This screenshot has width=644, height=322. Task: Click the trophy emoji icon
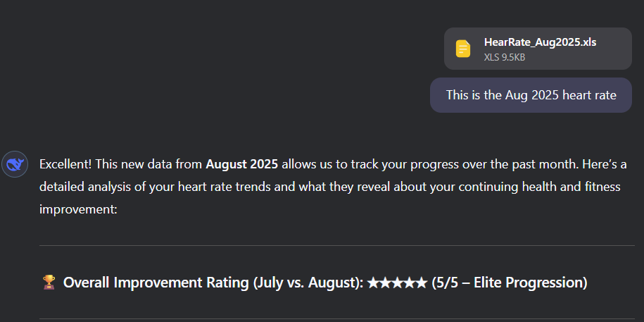coord(49,283)
